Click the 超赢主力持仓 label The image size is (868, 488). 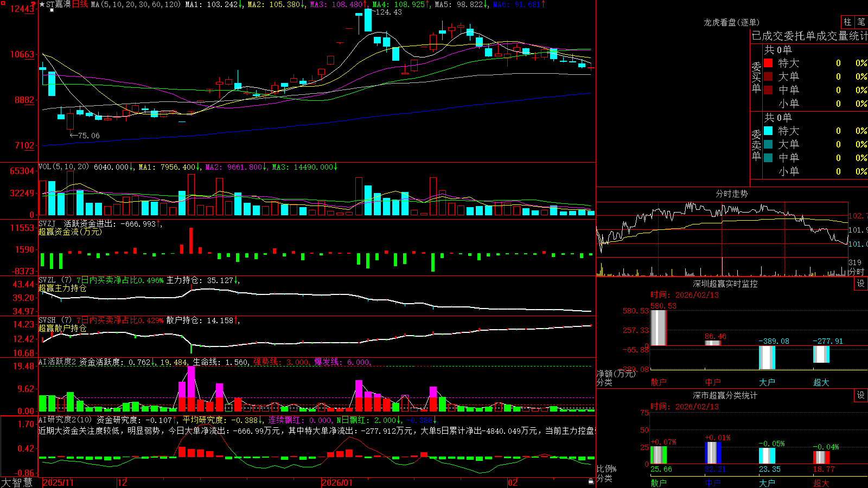(62, 288)
